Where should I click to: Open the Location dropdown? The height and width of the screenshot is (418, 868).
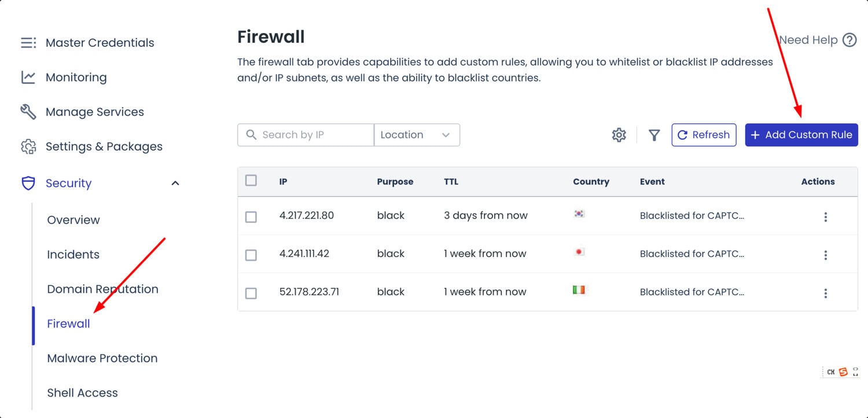[x=417, y=134]
